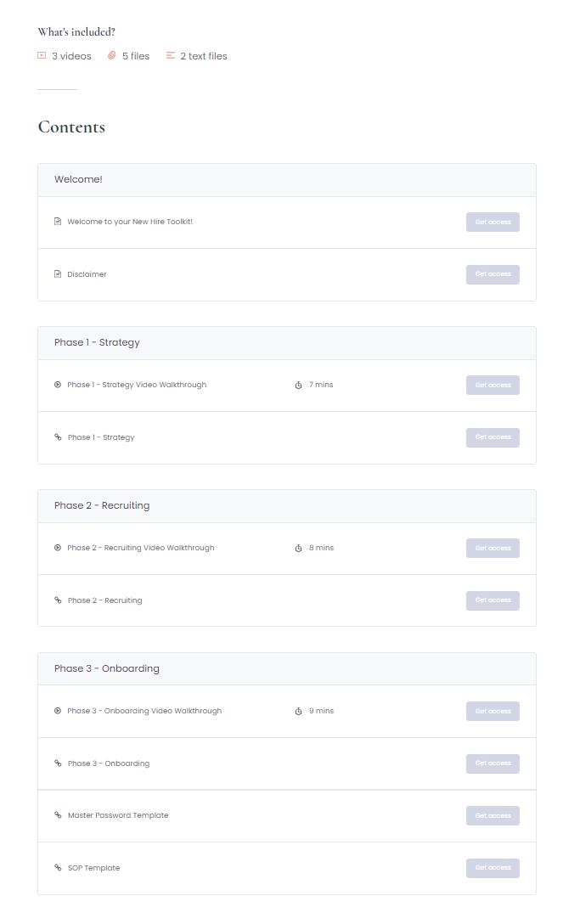Expand the Phase 1 - Strategy section header
Screen dimensions: 563x924
pos(286,343)
